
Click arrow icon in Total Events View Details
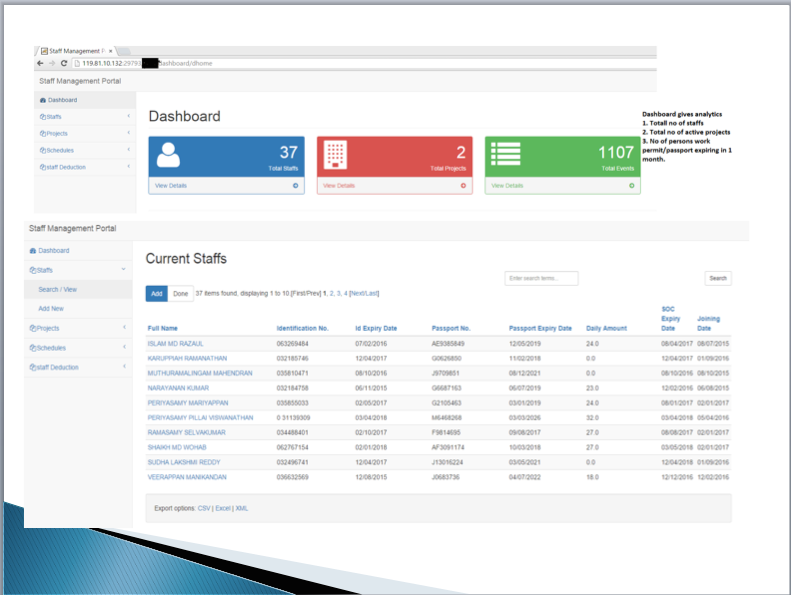click(x=631, y=185)
